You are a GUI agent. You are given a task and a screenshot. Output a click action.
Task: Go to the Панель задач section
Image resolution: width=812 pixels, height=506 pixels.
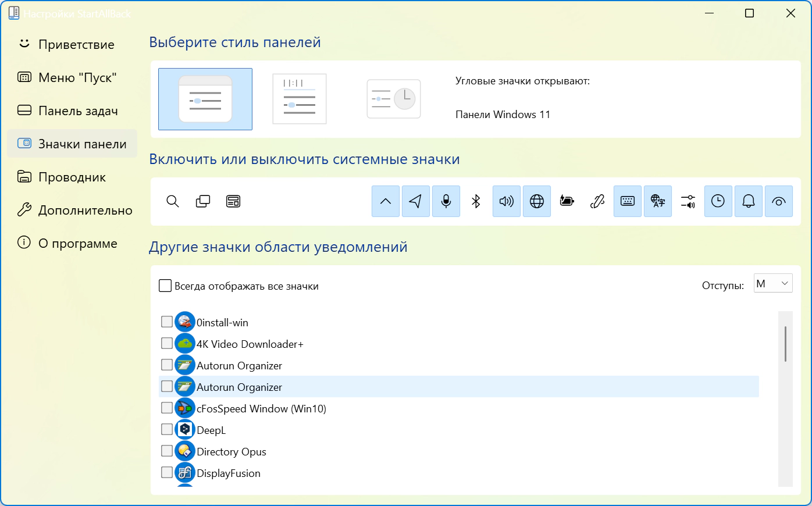(72, 111)
